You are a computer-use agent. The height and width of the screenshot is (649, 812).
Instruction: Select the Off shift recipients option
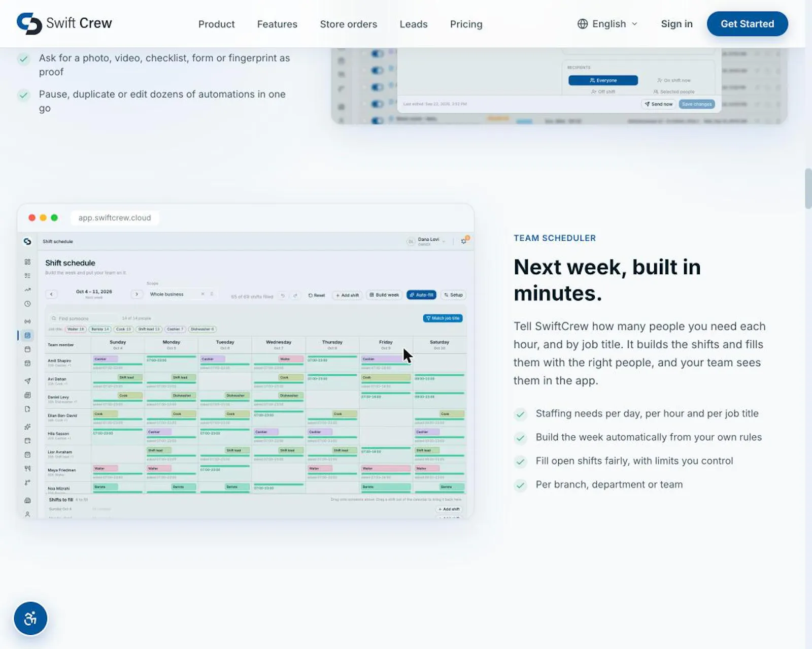tap(603, 92)
